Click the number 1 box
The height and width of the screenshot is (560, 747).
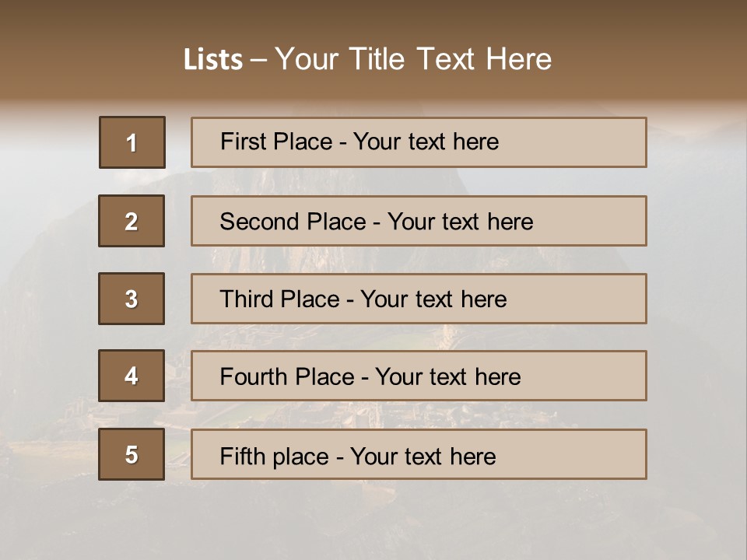132,142
